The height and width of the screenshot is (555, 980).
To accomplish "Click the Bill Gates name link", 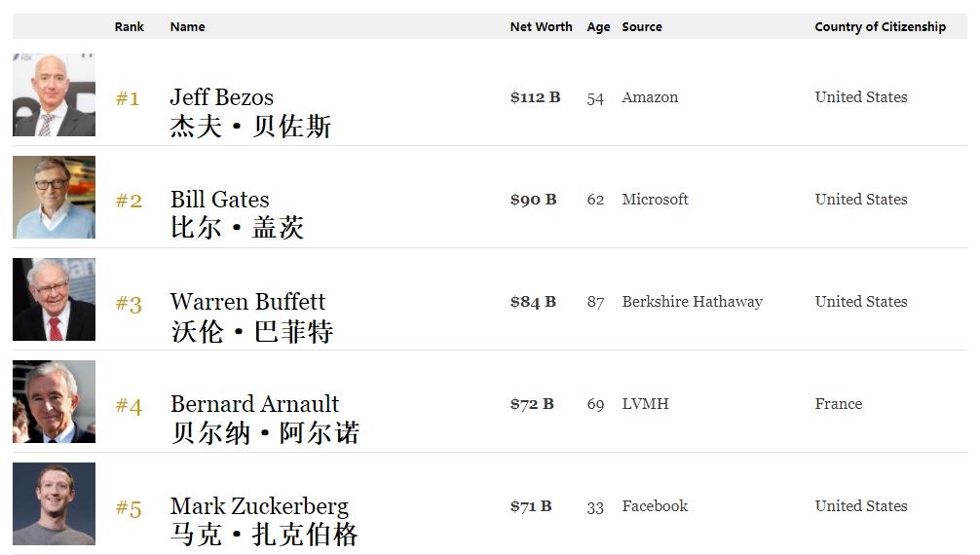I will (219, 200).
